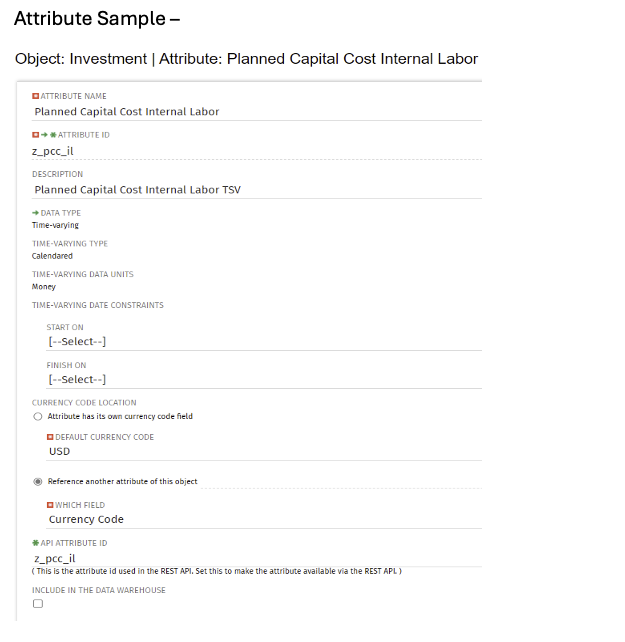This screenshot has height=642, width=625.
Task: Enable the Include in the Data Warehouse checkbox
Action: point(38,604)
